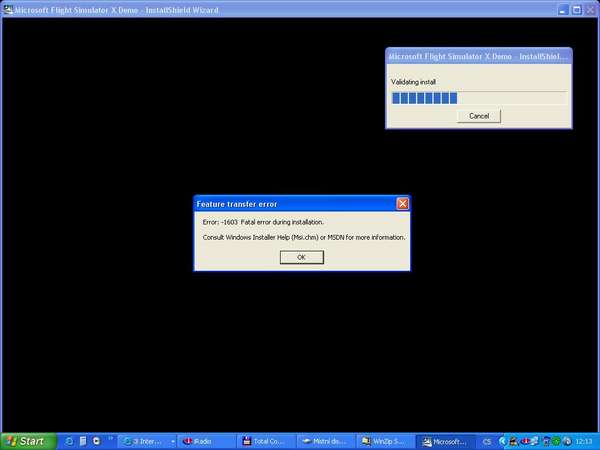
Task: Minimize the InstallShield Wizard window
Action: coord(562,10)
